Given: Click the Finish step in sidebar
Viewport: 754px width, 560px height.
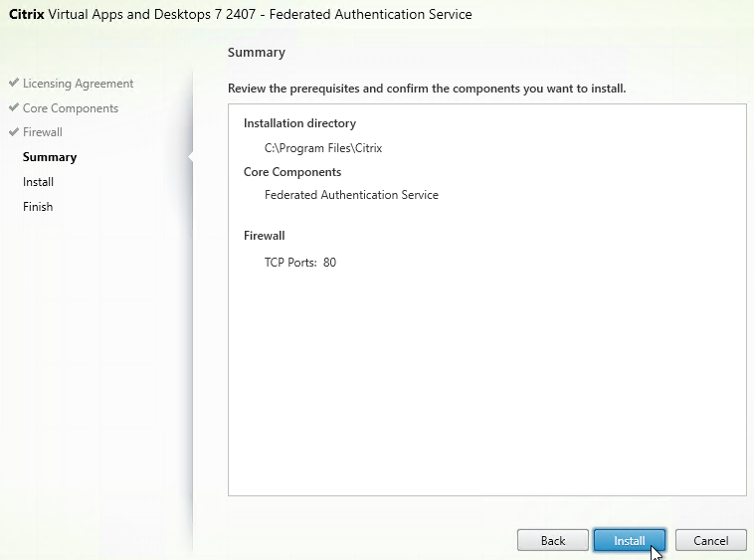Looking at the screenshot, I should 38,207.
